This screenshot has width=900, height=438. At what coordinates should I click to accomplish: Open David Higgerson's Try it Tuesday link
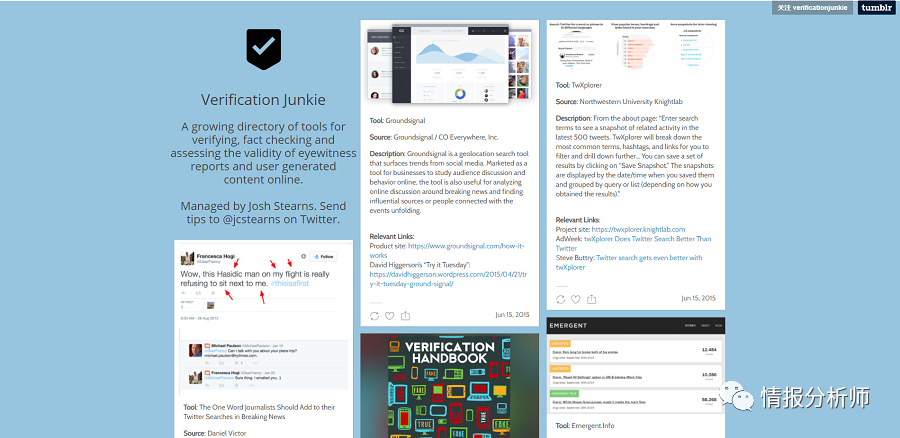pyautogui.click(x=449, y=279)
